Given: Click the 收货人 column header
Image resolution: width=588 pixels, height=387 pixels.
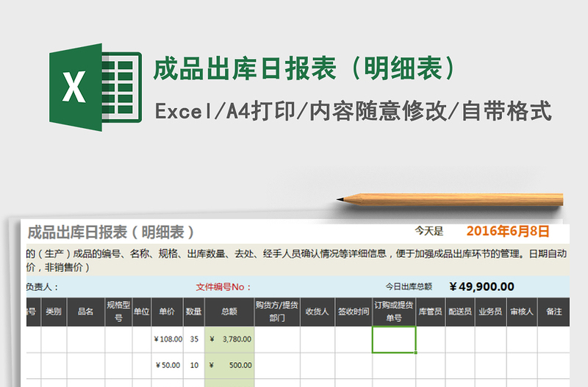Looking at the screenshot, I should [318, 311].
